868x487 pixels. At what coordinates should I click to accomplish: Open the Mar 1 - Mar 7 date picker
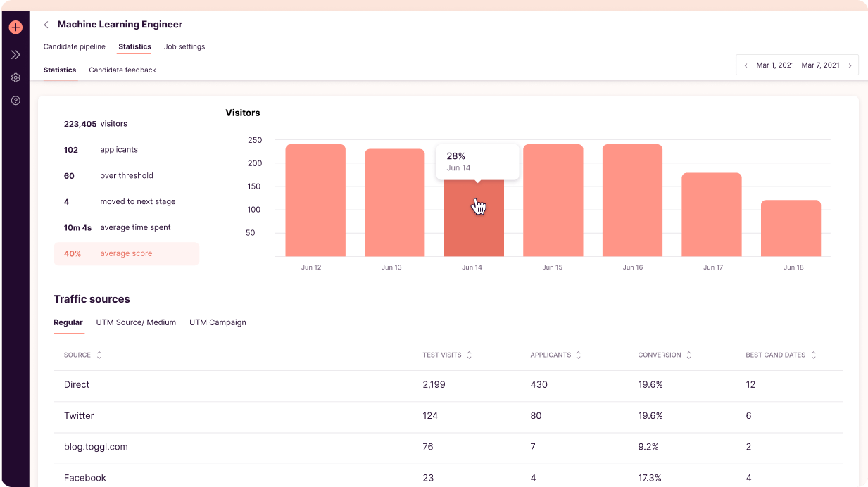pos(798,65)
